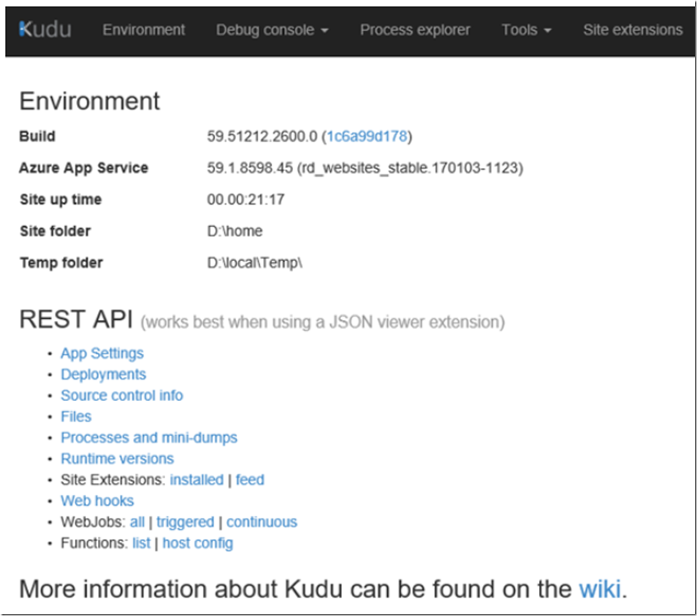Viewport: 697px width, 616px height.
Task: Open the Site Extensions installed link
Action: [197, 480]
